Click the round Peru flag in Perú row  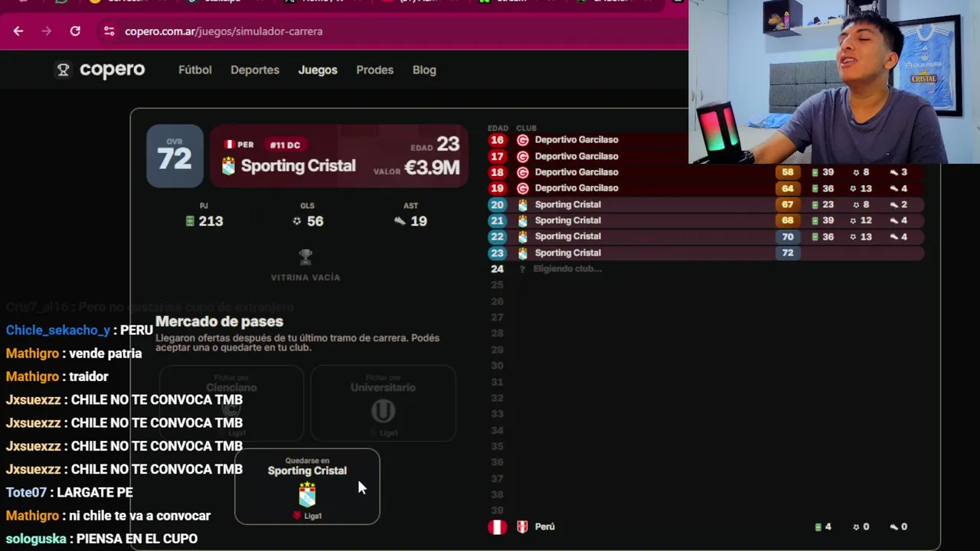(x=497, y=527)
